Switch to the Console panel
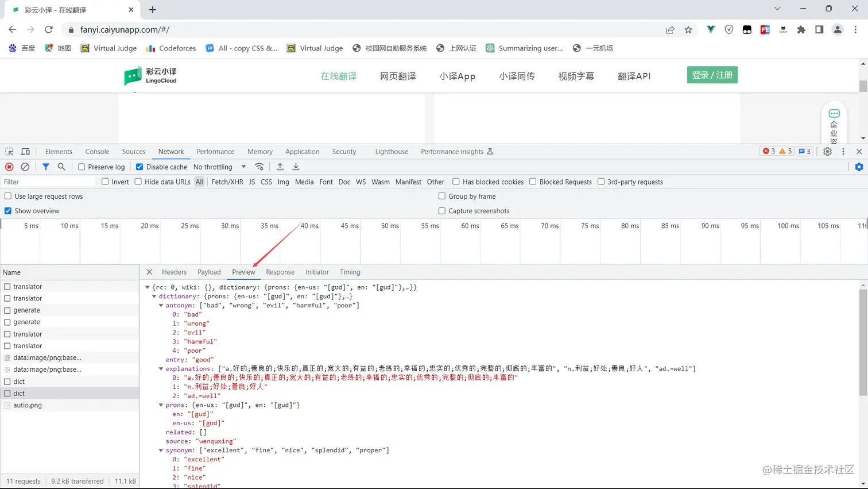 tap(97, 152)
